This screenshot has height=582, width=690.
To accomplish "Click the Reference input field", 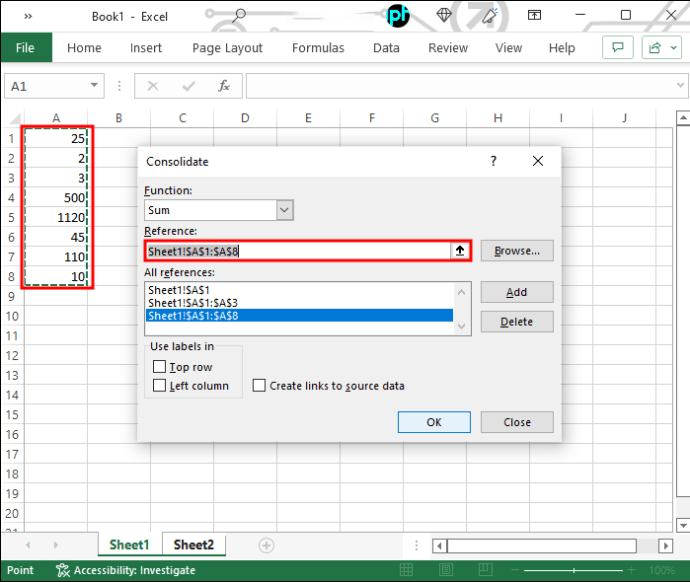I will (298, 251).
